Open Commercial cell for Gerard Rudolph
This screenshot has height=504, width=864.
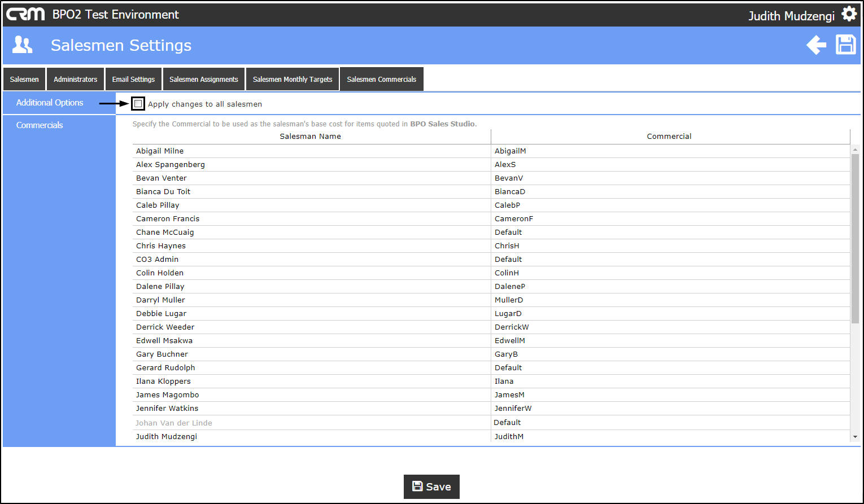[670, 367]
